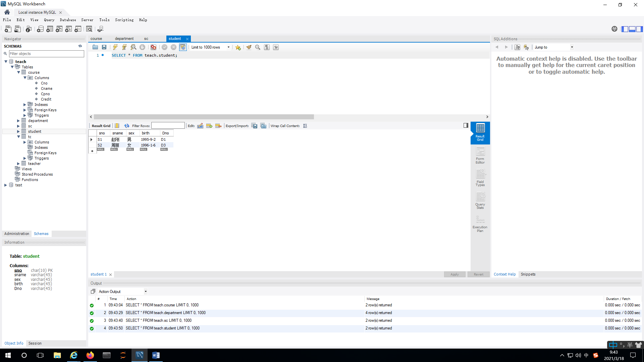Image resolution: width=644 pixels, height=362 pixels.
Task: Click the Snippets tab
Action: tap(528, 274)
